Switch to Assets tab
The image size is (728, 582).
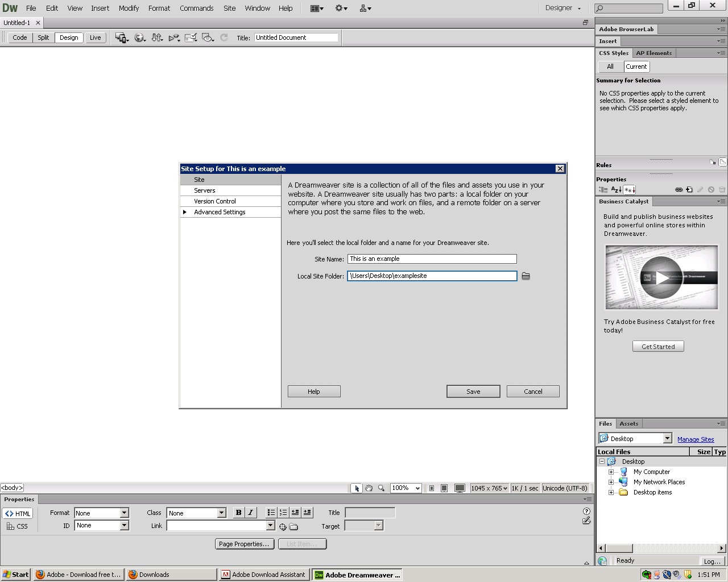(x=629, y=423)
